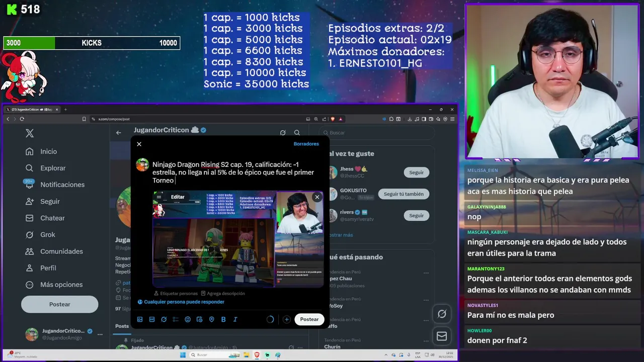The height and width of the screenshot is (362, 644).
Task: Schedule the post with calendar icon
Action: point(199,319)
